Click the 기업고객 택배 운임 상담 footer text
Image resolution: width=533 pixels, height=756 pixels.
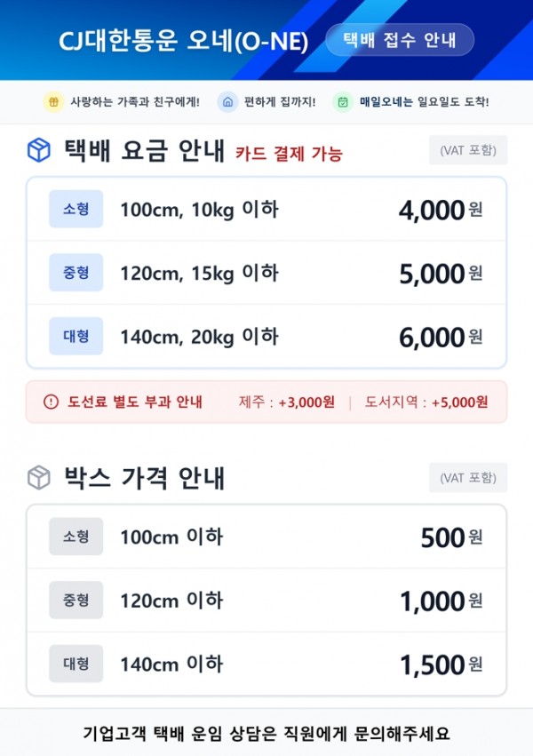click(266, 734)
